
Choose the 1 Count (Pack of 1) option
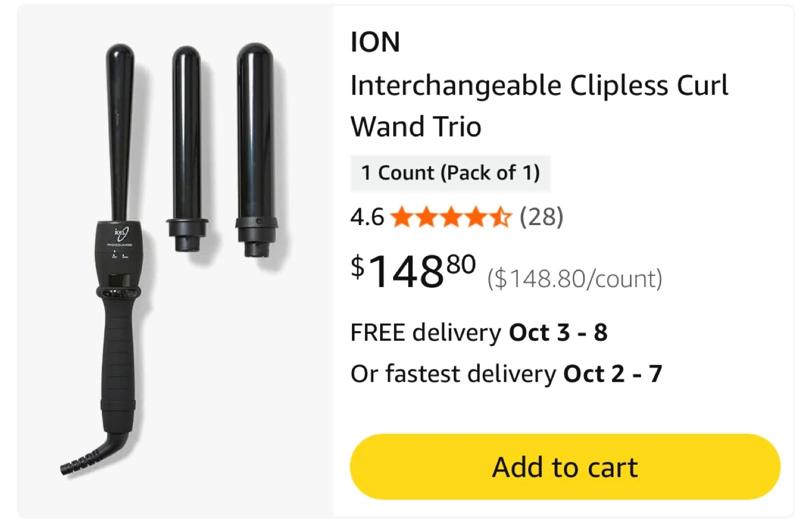pyautogui.click(x=450, y=173)
